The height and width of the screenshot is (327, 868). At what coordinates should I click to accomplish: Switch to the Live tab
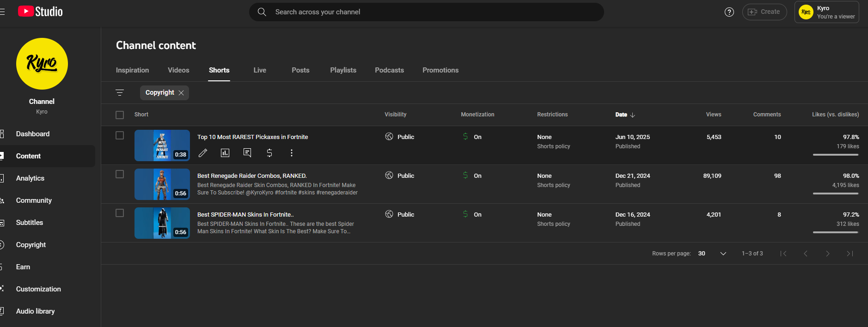260,70
